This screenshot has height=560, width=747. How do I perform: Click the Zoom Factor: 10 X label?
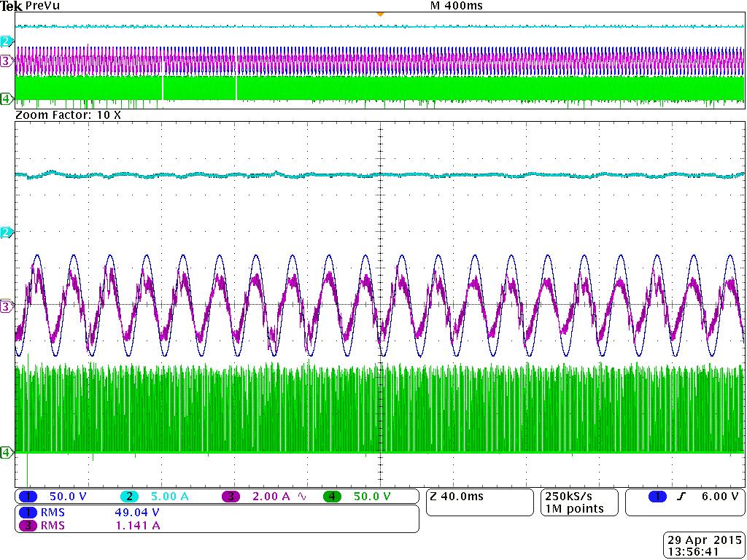pos(68,115)
